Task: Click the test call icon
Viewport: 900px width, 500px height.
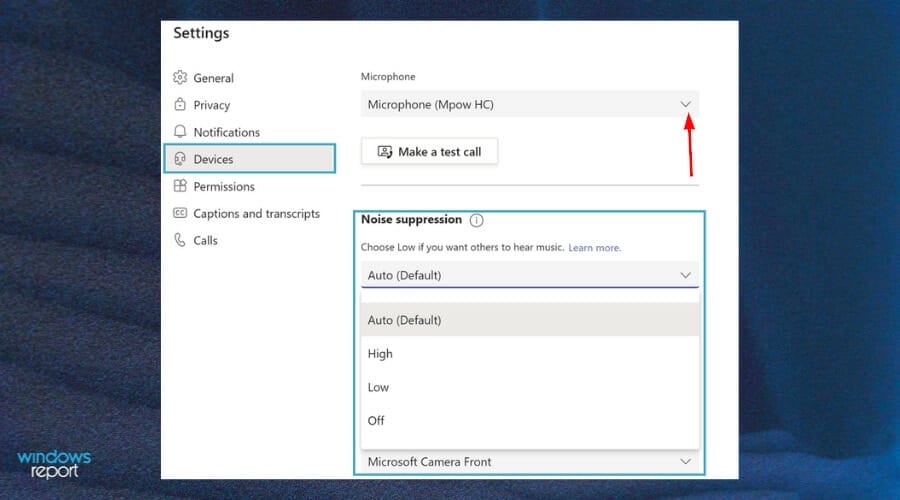Action: click(385, 152)
